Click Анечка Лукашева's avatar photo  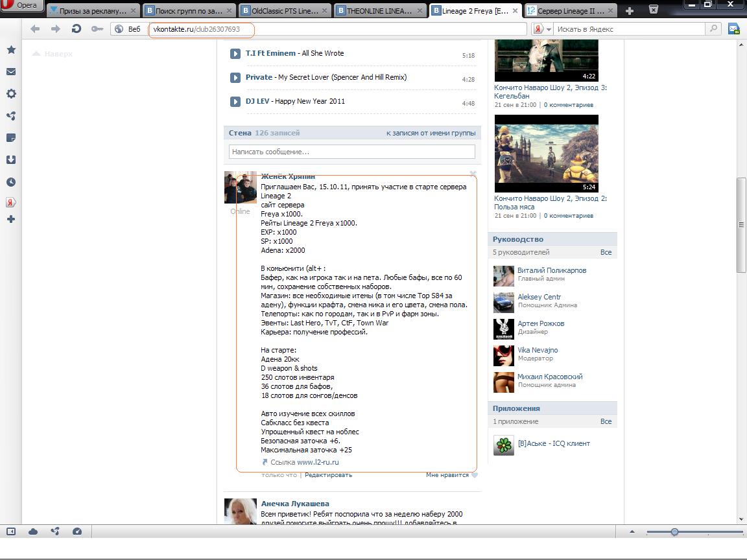click(x=240, y=511)
